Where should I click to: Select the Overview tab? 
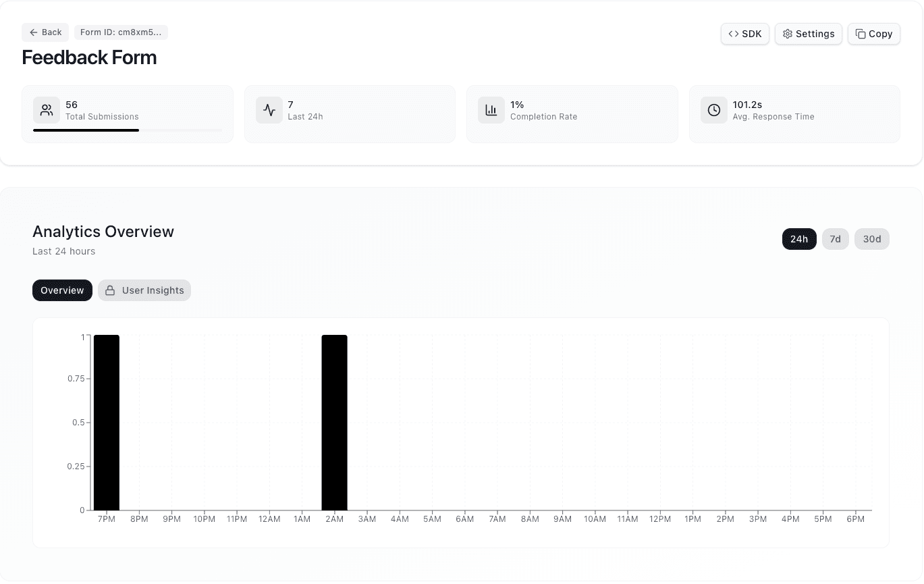coord(62,290)
